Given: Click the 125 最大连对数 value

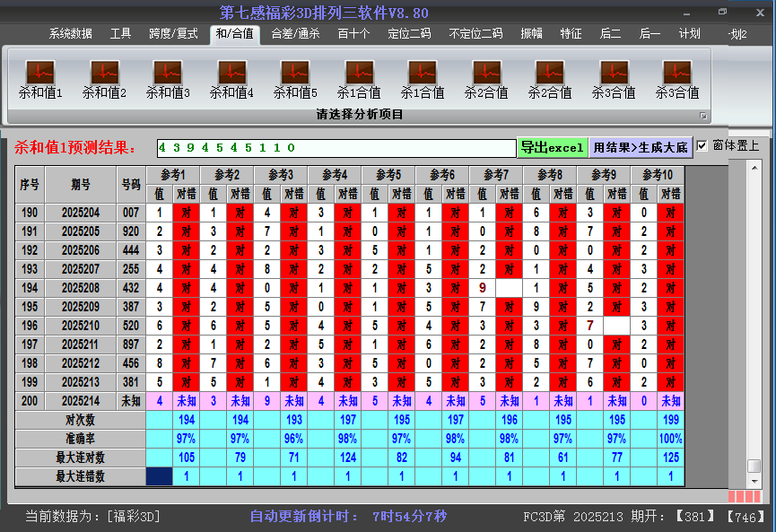Looking at the screenshot, I should click(x=670, y=458).
